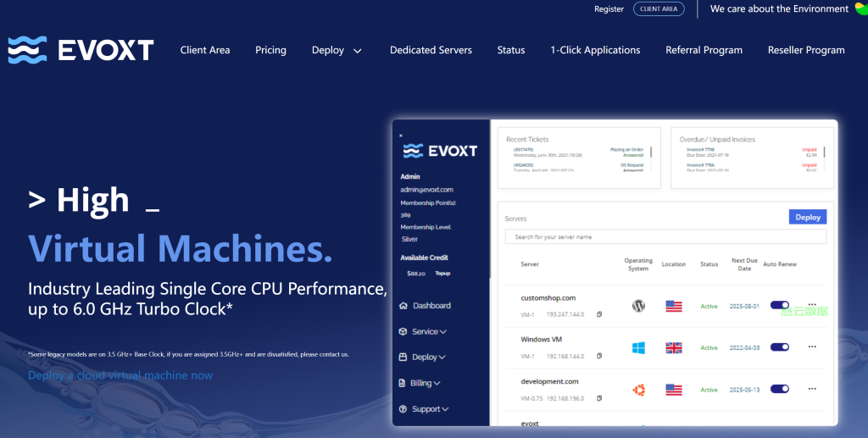The width and height of the screenshot is (868, 438).
Task: Click the EVOXT wave logo in header
Action: (x=27, y=50)
